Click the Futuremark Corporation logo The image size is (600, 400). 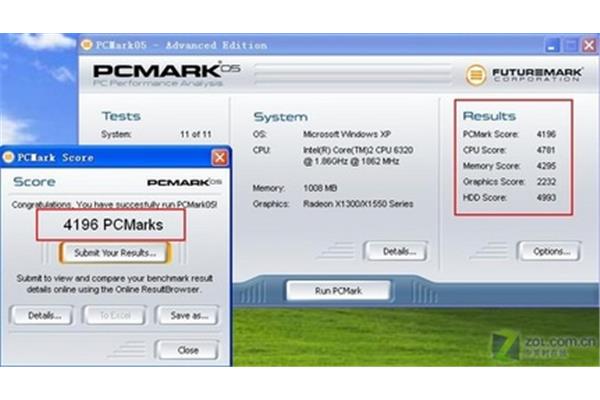click(x=524, y=75)
